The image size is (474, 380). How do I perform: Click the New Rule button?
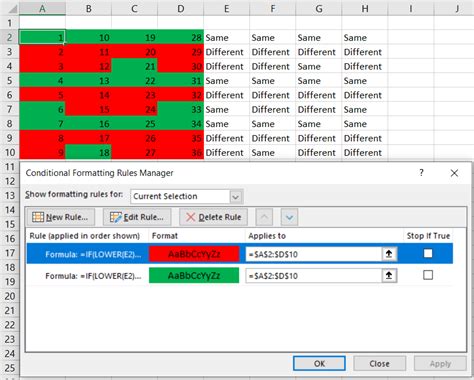coord(60,217)
